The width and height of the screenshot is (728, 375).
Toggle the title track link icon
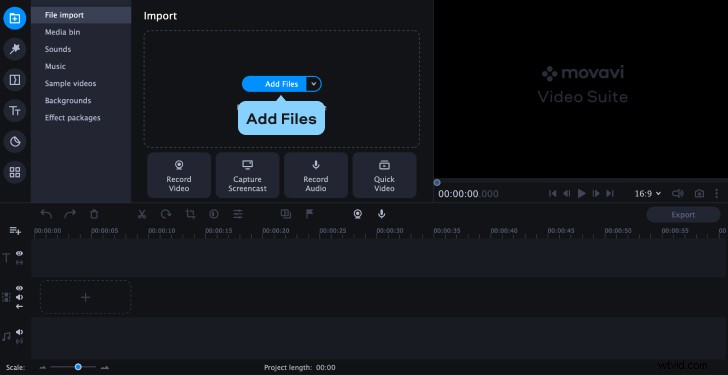(x=20, y=263)
